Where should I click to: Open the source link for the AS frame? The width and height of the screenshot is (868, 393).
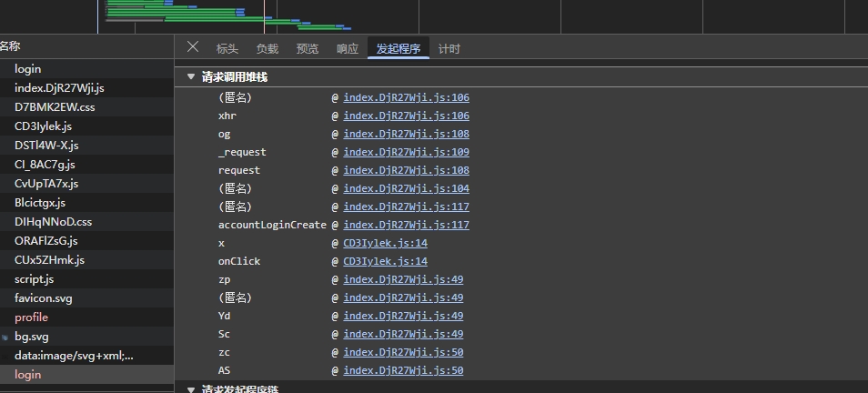point(403,370)
